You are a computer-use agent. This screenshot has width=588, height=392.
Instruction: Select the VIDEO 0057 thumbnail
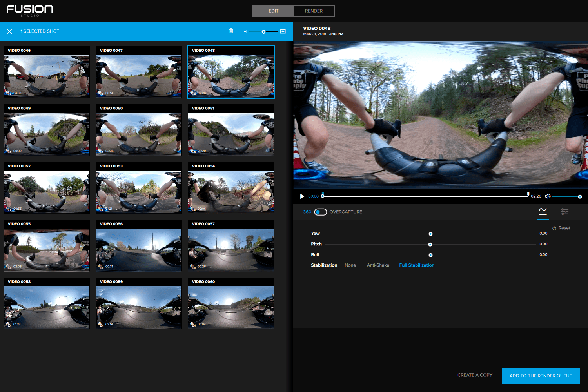pos(231,245)
